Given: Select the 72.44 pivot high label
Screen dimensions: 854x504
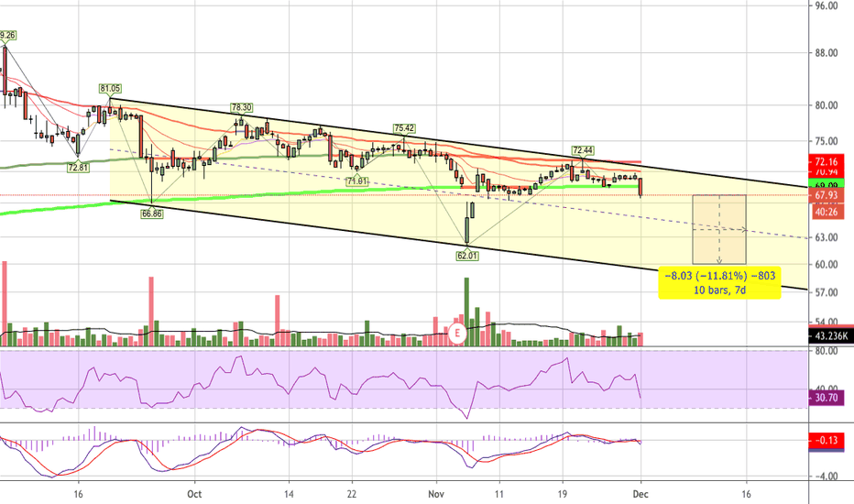Looking at the screenshot, I should [583, 150].
